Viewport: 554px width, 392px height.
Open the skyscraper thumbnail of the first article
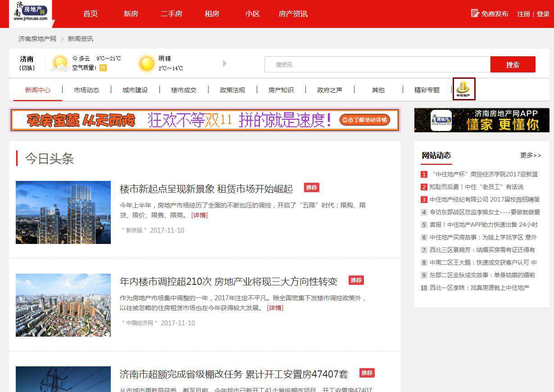tap(63, 212)
